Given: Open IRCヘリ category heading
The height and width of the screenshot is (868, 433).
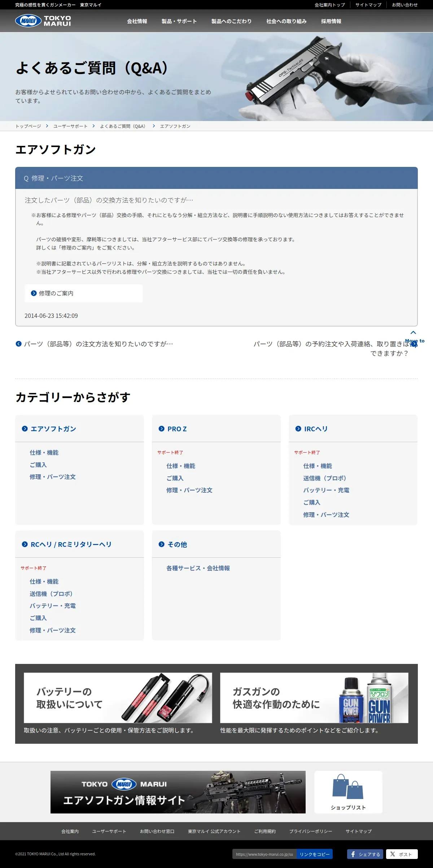Looking at the screenshot, I should pyautogui.click(x=316, y=429).
